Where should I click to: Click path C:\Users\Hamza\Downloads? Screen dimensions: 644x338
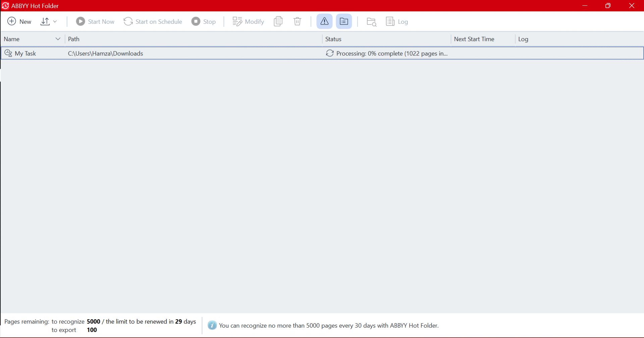(105, 53)
